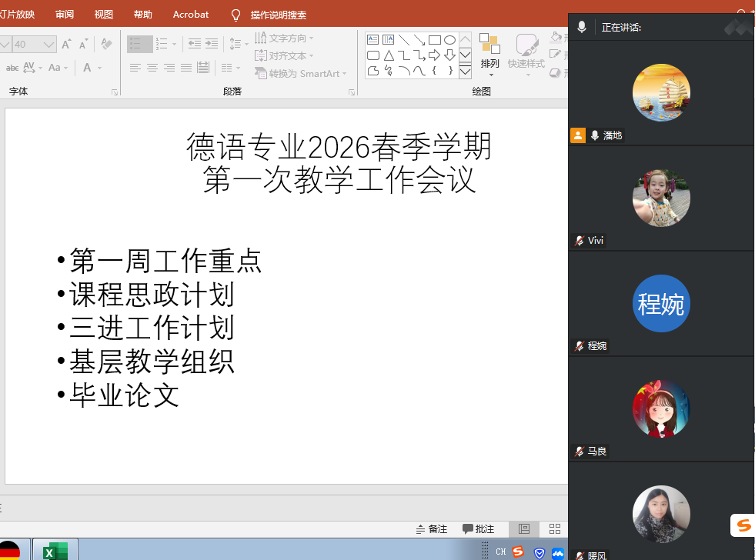The height and width of the screenshot is (560, 755).
Task: Open the Acrobat ribbon tab
Action: pyautogui.click(x=190, y=15)
